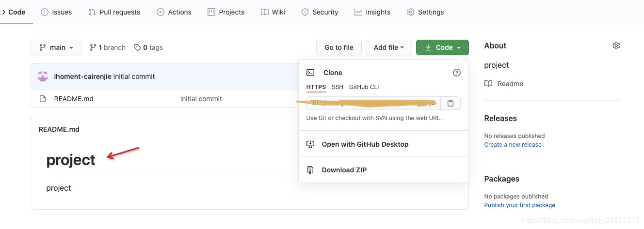This screenshot has height=229, width=644.
Task: Click the Security shield icon
Action: pos(305,12)
